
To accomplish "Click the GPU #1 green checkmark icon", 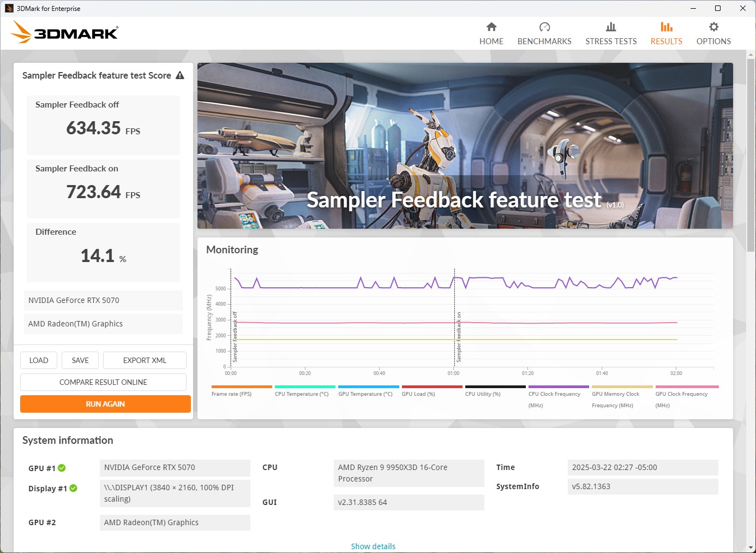I will click(62, 468).
